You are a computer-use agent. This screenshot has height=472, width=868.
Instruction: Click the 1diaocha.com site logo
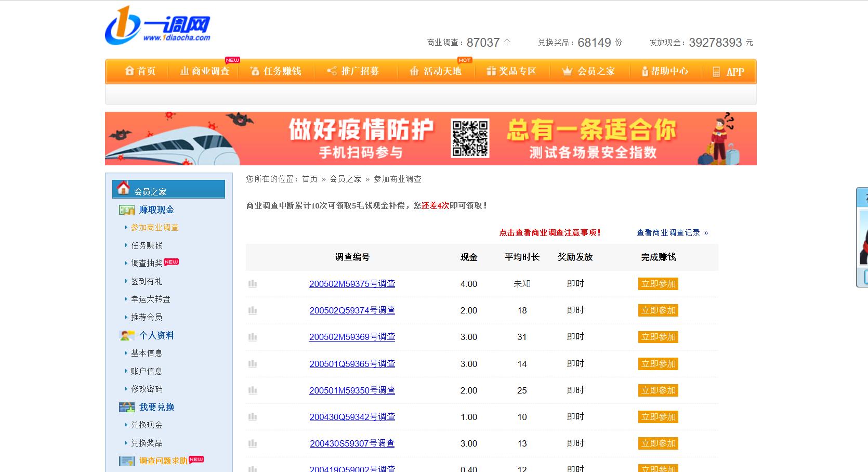point(159,26)
